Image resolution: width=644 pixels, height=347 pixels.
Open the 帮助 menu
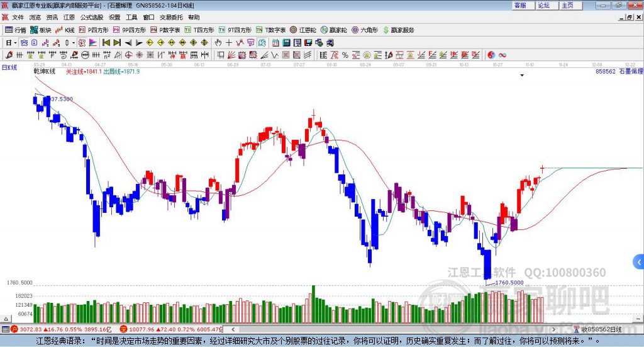click(x=194, y=17)
